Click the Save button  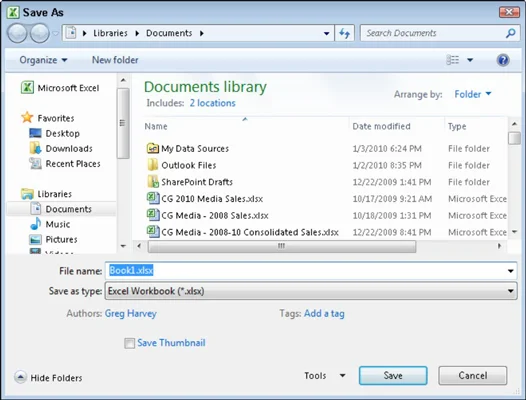coord(393,376)
